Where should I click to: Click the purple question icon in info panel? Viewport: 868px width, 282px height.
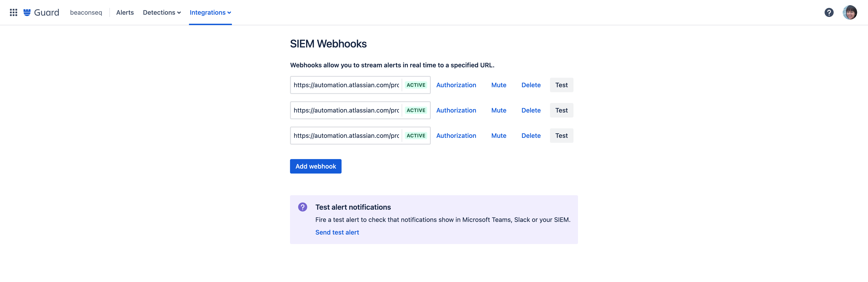(302, 207)
